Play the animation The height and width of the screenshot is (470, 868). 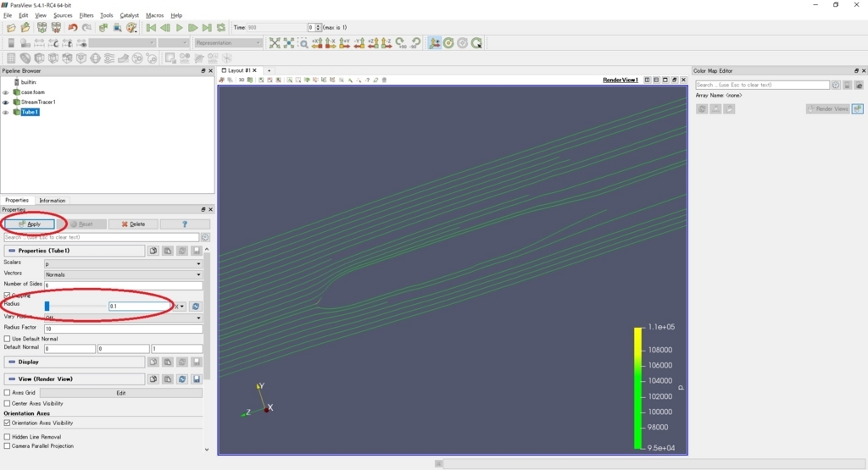179,28
